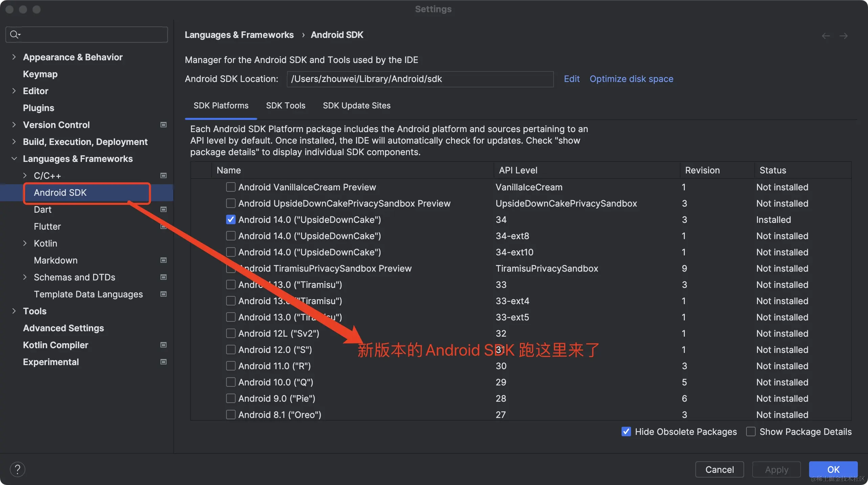Open SDK Update Sites tab
The height and width of the screenshot is (485, 868).
[356, 106]
